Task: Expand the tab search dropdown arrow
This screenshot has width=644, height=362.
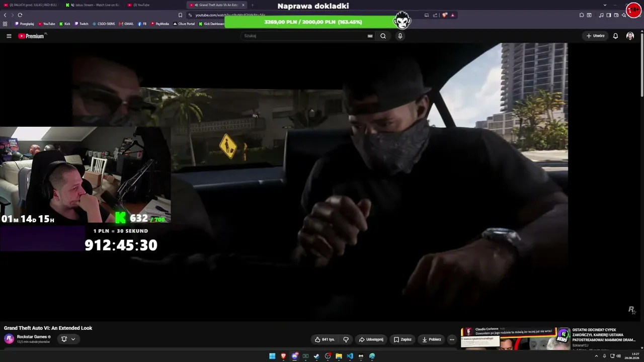Action: click(x=605, y=5)
